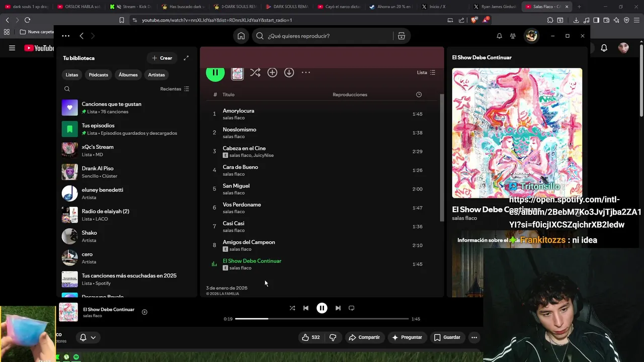644x362 pixels.
Task: Add the album to your library
Action: [x=272, y=72]
